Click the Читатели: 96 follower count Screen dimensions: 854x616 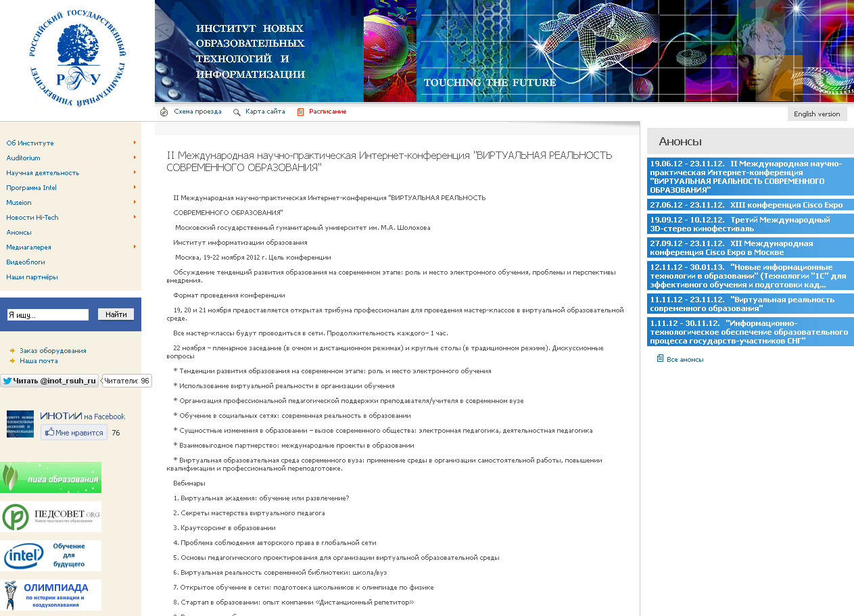tap(126, 381)
